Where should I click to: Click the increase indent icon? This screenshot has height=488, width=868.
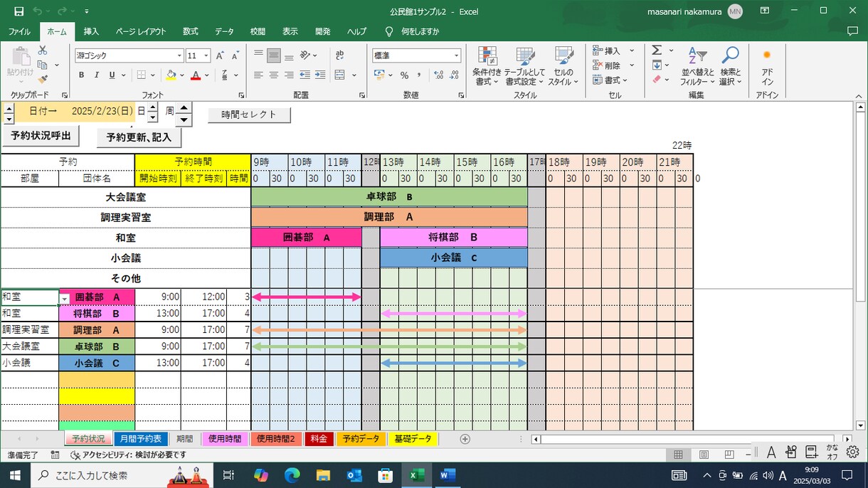coord(319,75)
